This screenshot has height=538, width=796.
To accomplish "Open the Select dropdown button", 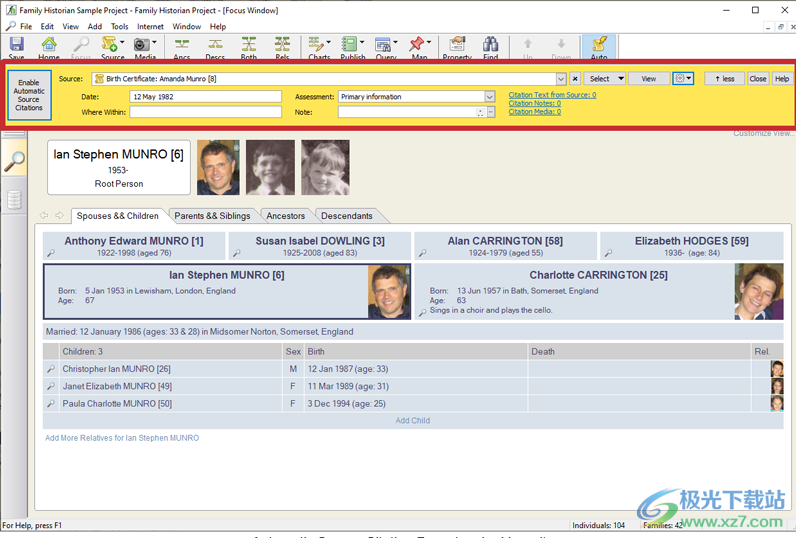I will (604, 79).
